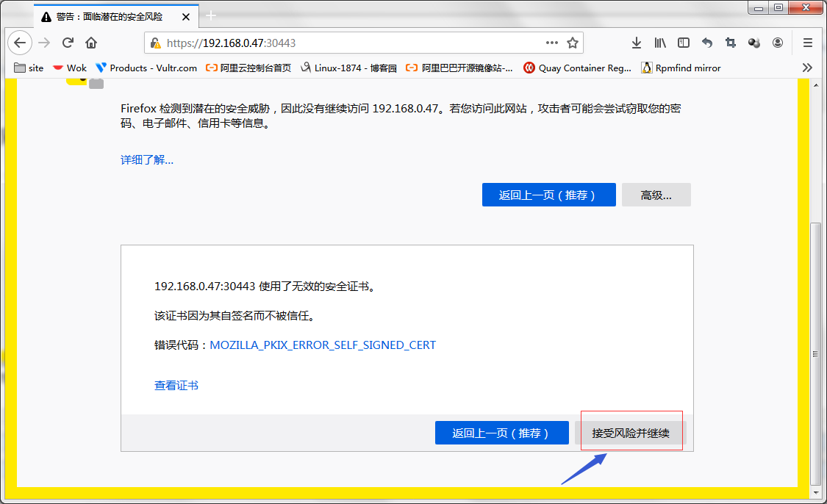Open the 阿里云控制台首页 bookmark
827x504 pixels.
[248, 68]
